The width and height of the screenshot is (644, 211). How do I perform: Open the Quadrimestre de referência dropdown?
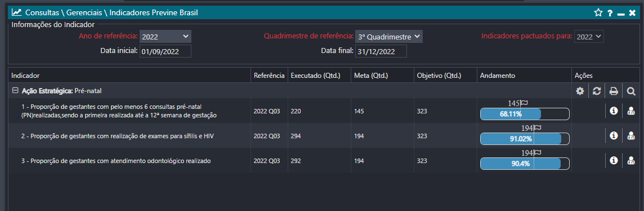coord(388,37)
